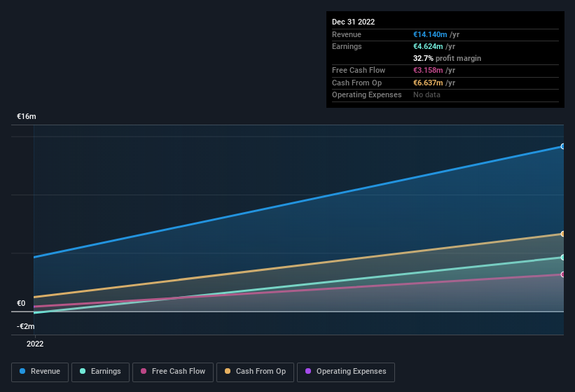Click the Dec 31 2022 tooltip date
This screenshot has width=575, height=392.
click(x=353, y=22)
